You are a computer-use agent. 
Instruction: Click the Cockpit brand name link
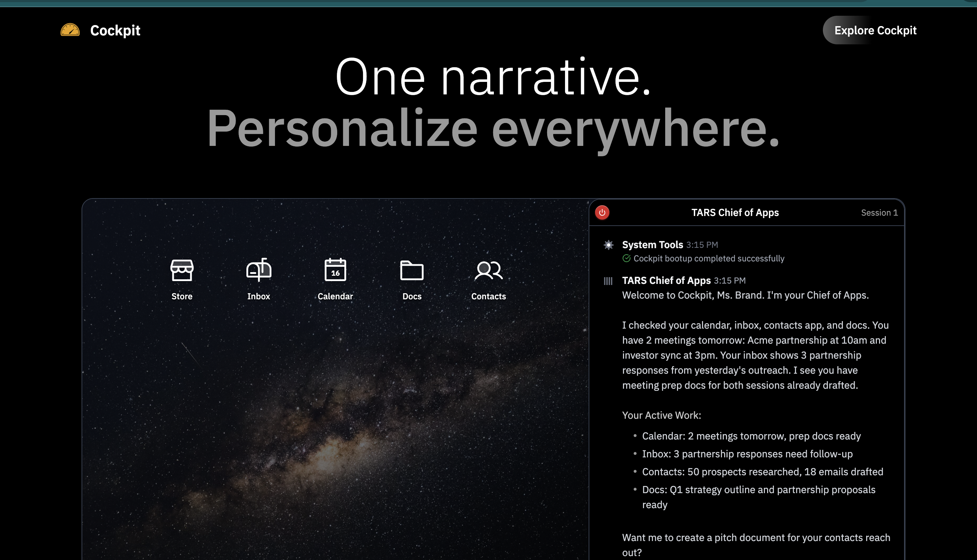(x=115, y=30)
